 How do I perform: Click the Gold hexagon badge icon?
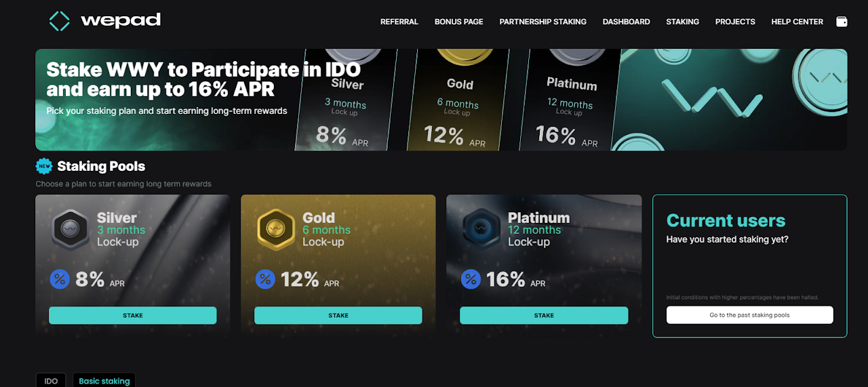click(276, 230)
